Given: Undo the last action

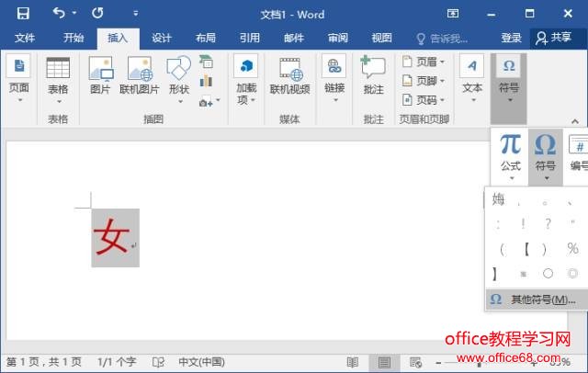Looking at the screenshot, I should [59, 13].
